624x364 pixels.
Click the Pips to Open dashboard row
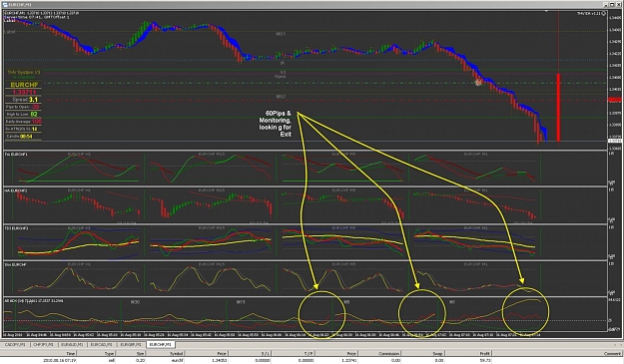pyautogui.click(x=23, y=107)
